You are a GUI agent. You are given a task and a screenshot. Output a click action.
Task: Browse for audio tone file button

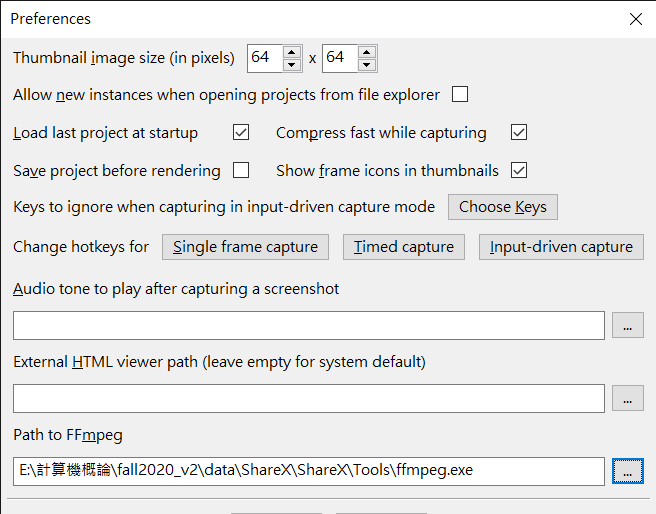(628, 325)
